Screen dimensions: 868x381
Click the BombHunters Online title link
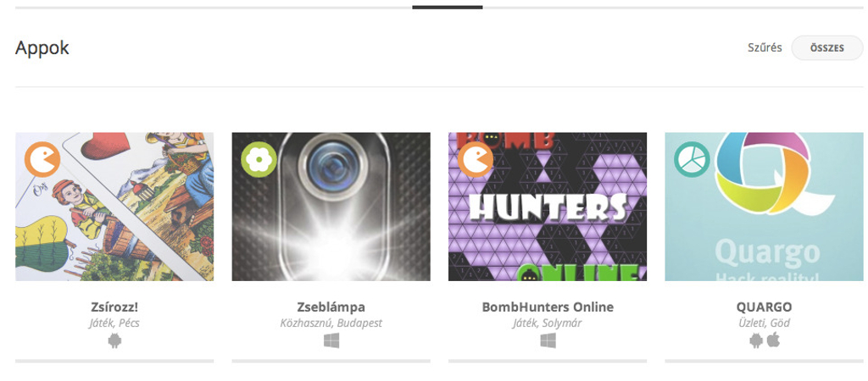pyautogui.click(x=548, y=306)
